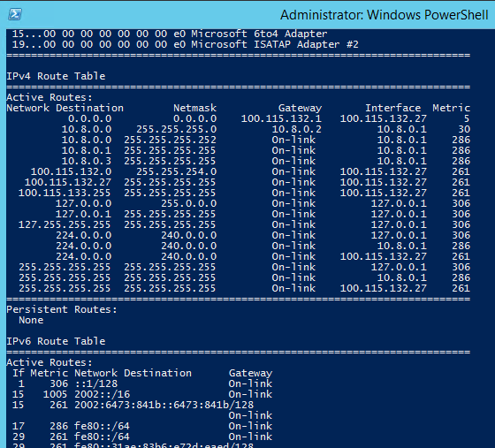Click the netmask 255.0.0.0

[189, 204]
